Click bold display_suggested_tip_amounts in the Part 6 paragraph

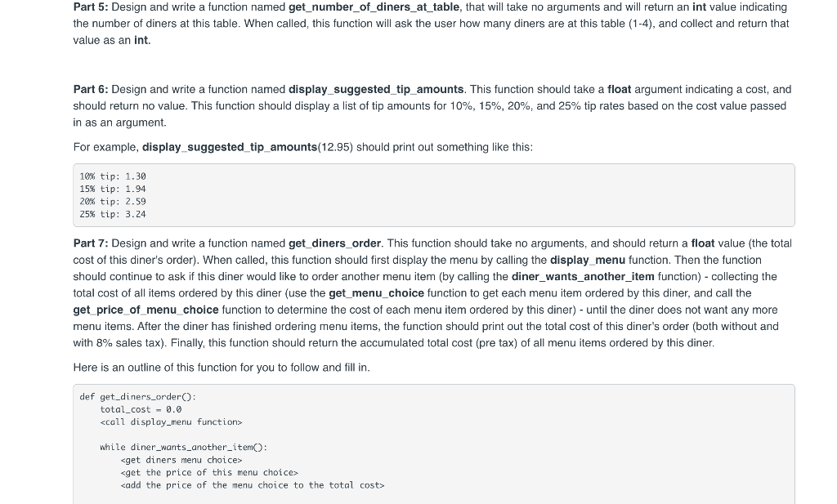(x=376, y=90)
